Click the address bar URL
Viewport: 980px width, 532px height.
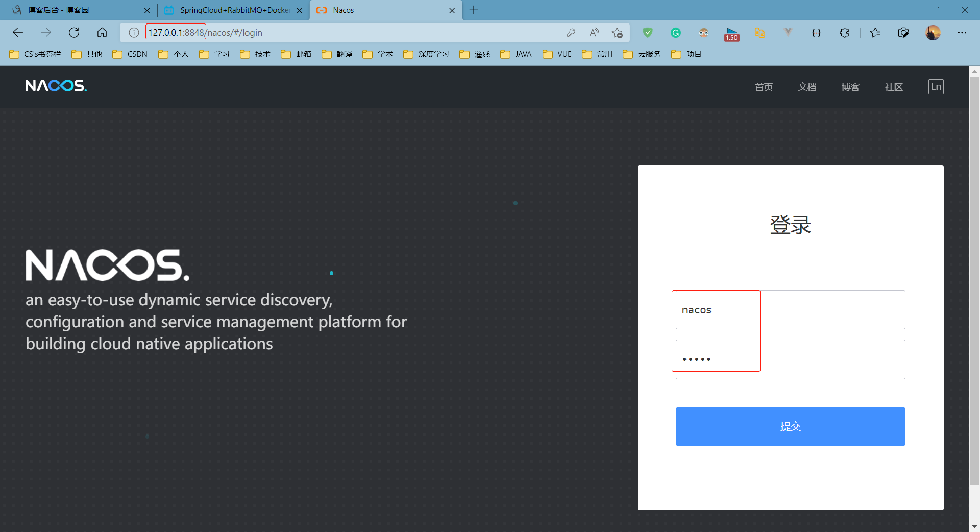(x=205, y=33)
